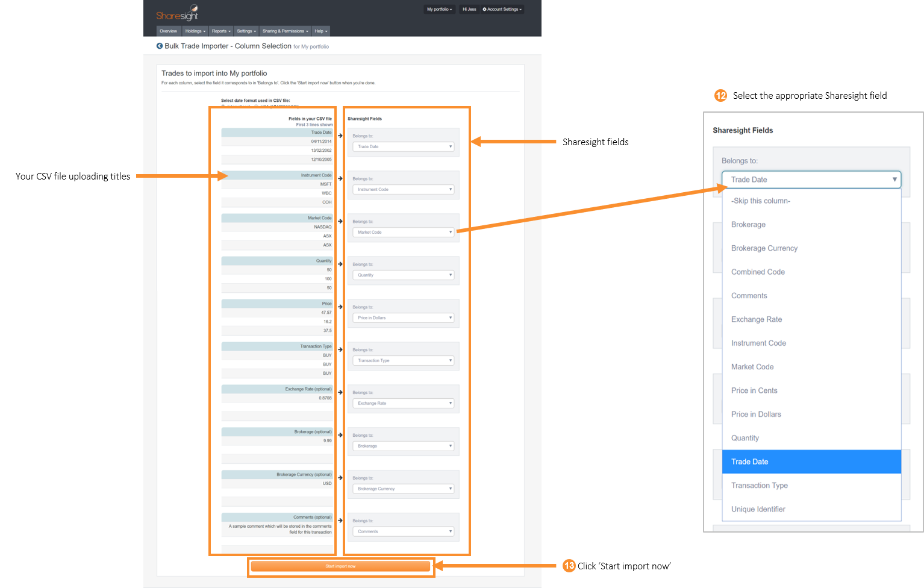The height and width of the screenshot is (588, 924).
Task: Open the Instrument Code field dropdown
Action: tap(403, 189)
